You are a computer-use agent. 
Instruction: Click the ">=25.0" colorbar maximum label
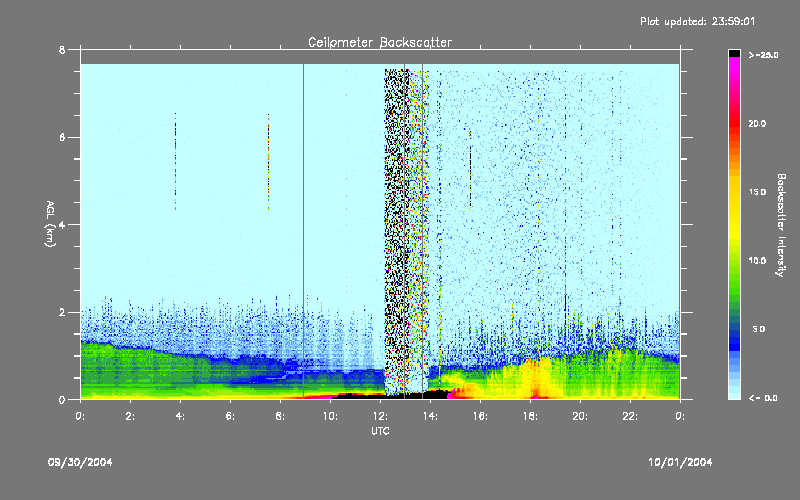[763, 55]
